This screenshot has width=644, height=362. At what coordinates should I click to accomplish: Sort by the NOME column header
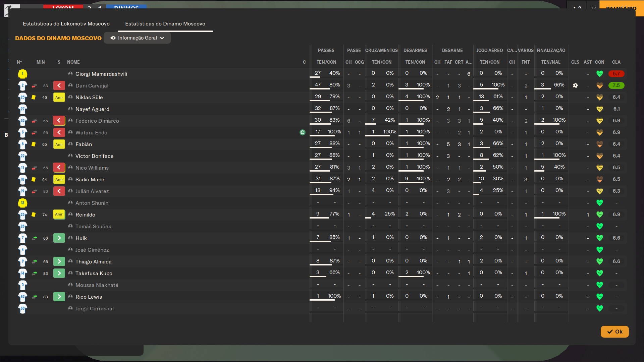point(73,62)
